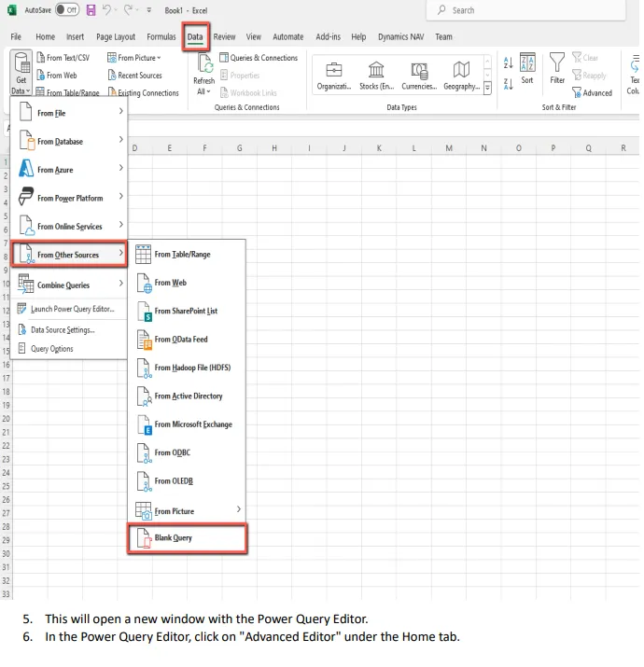Screen dimensions: 644x667
Task: Open the Page Layout tab
Action: coord(116,37)
